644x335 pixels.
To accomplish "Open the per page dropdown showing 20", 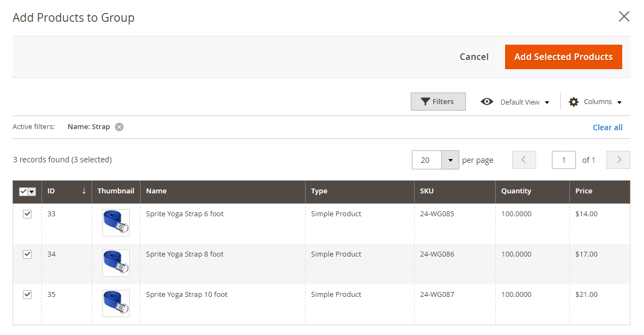I will coord(451,160).
